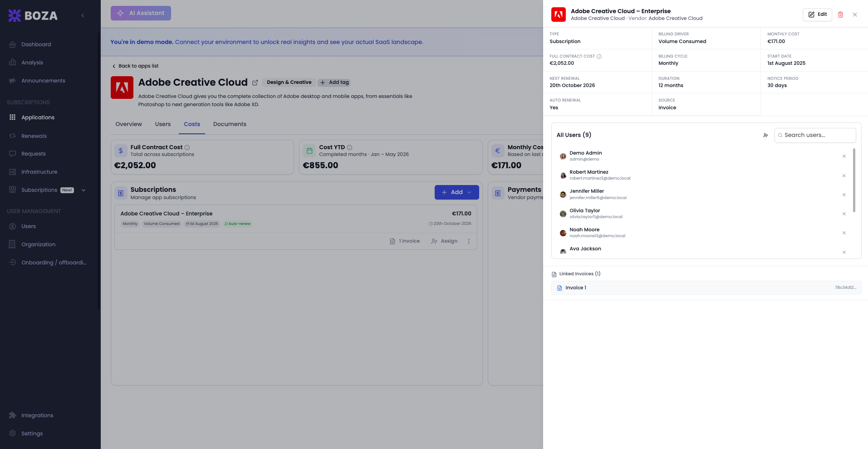Select the Costs tab
Viewport: 868px width, 449px height.
coord(192,124)
